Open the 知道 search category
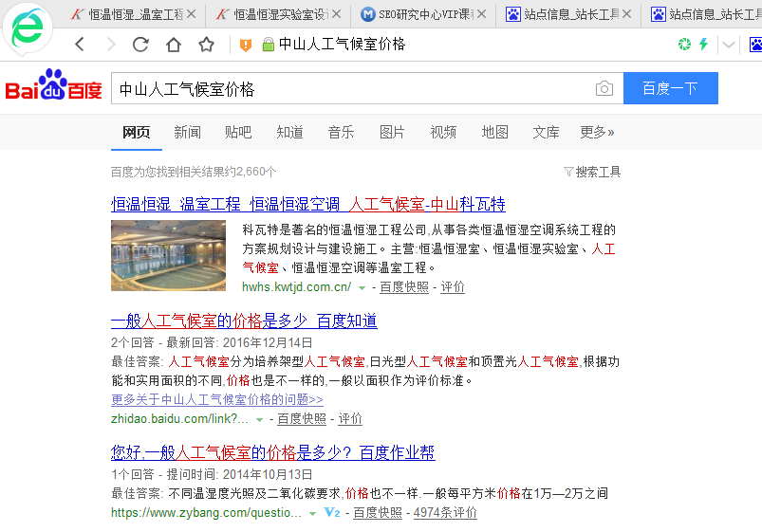 tap(289, 132)
